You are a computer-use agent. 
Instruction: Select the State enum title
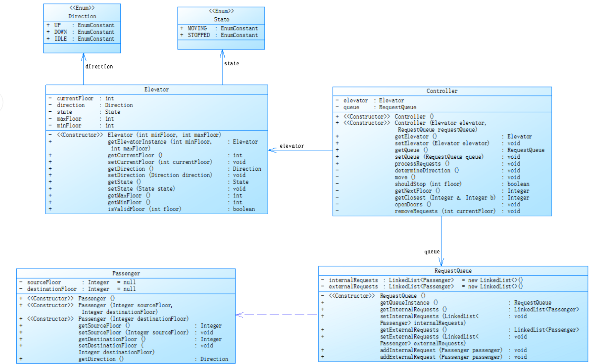(221, 19)
